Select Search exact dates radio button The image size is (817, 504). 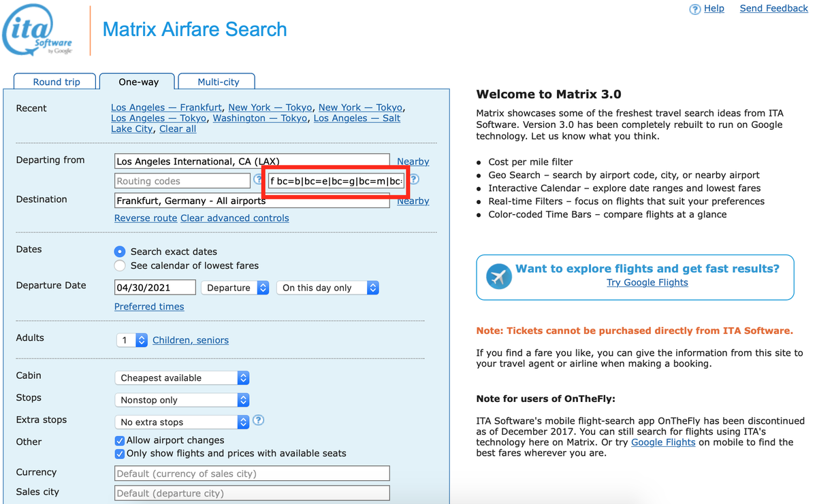click(120, 252)
